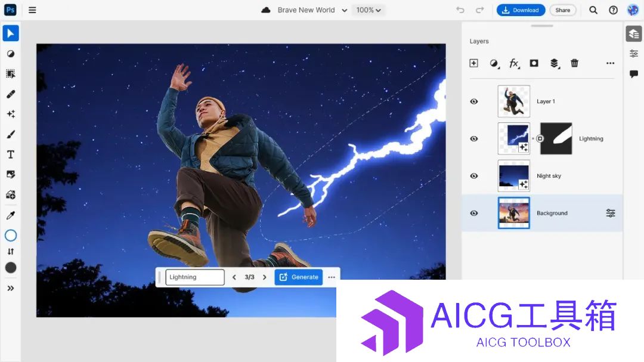
Task: Click the Layers panel top grab handle
Action: point(542,26)
